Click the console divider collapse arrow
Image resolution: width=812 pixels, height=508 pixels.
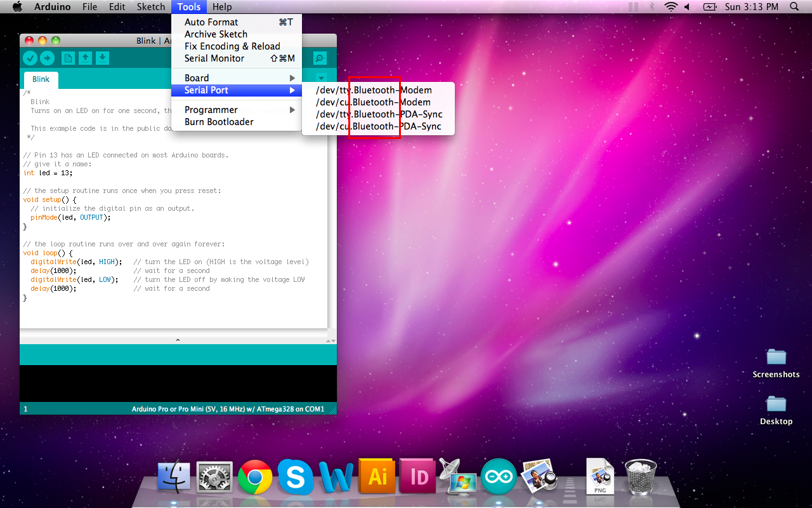click(178, 340)
